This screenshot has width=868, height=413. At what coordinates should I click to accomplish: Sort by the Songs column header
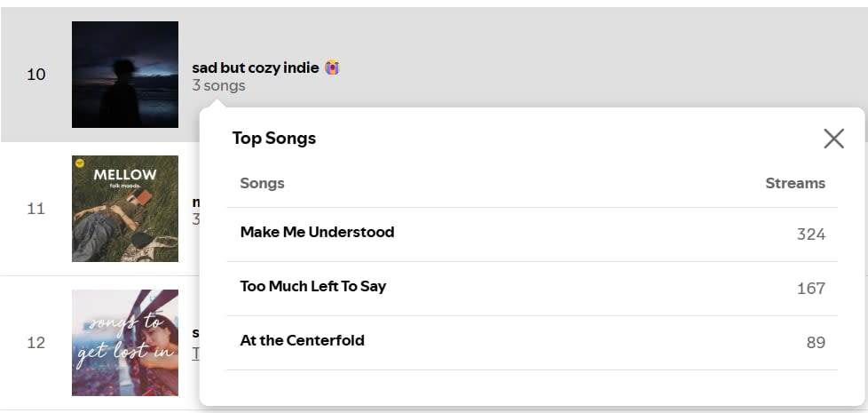(262, 183)
